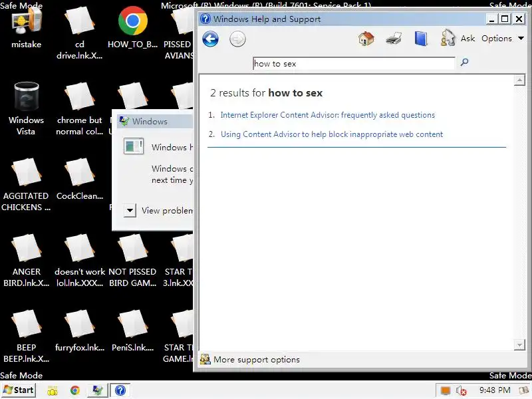Click the Ask someone icon
The width and height of the screenshot is (532, 399).
pos(448,38)
